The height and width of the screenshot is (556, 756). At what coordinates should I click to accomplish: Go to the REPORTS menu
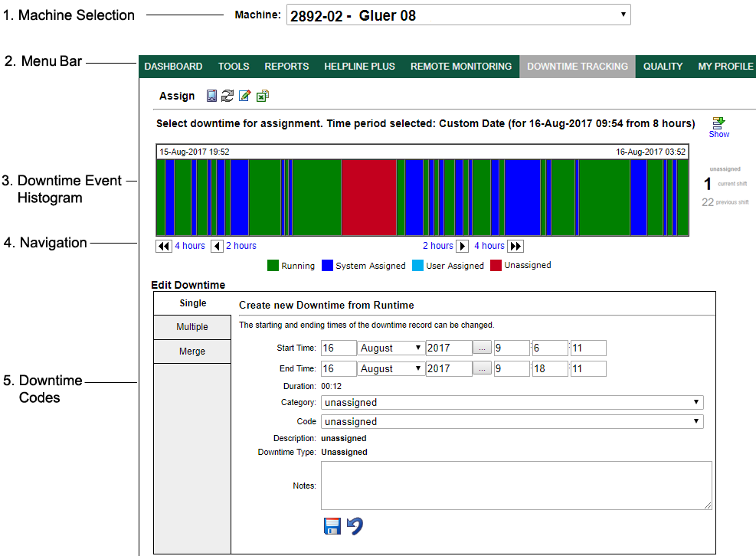[x=286, y=67]
